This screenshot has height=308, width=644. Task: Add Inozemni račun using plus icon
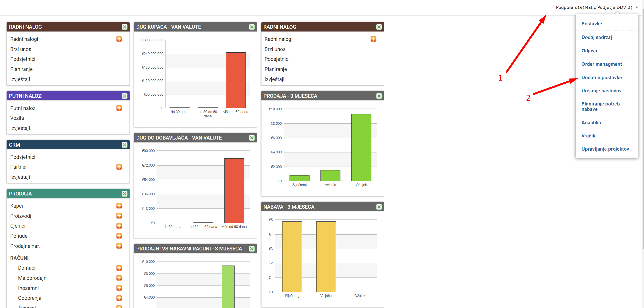click(119, 288)
